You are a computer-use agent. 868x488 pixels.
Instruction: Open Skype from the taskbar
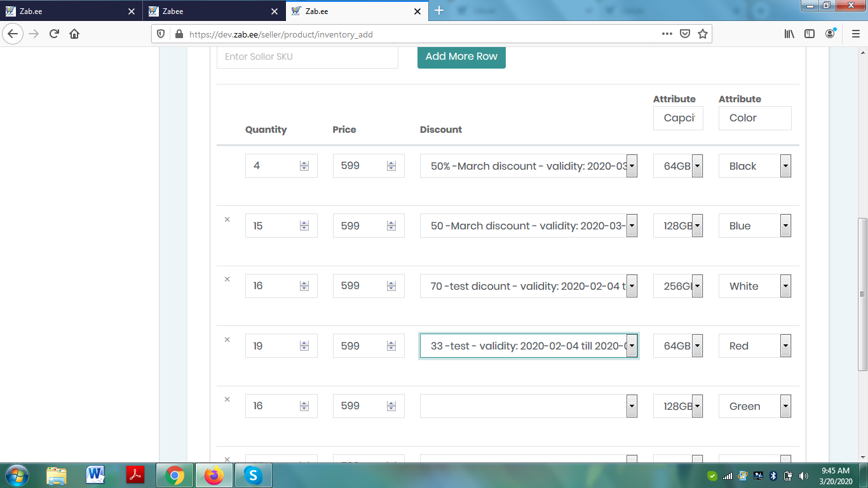[x=254, y=475]
